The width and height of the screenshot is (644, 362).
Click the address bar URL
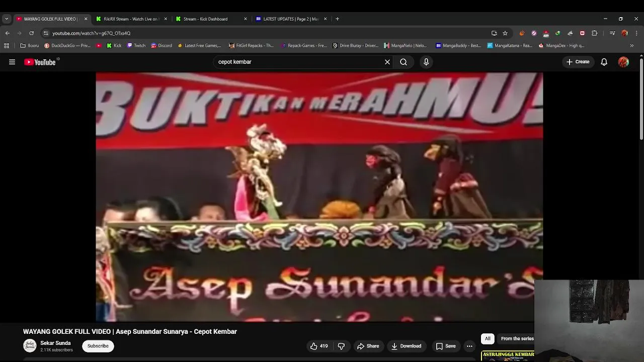[x=92, y=33]
